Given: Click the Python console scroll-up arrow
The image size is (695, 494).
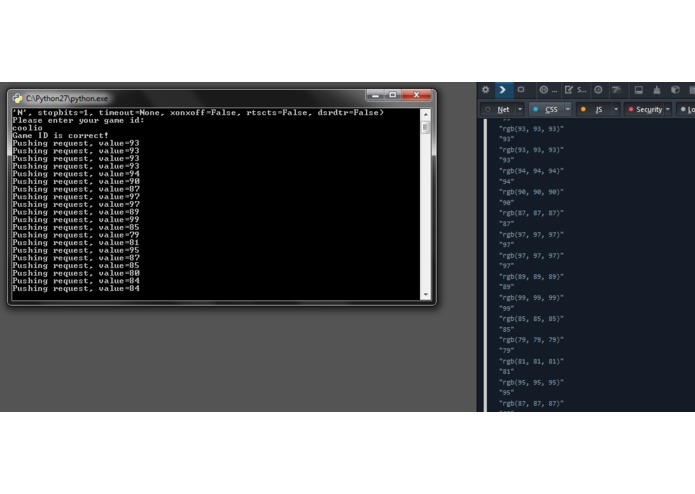Looking at the screenshot, I should (426, 115).
